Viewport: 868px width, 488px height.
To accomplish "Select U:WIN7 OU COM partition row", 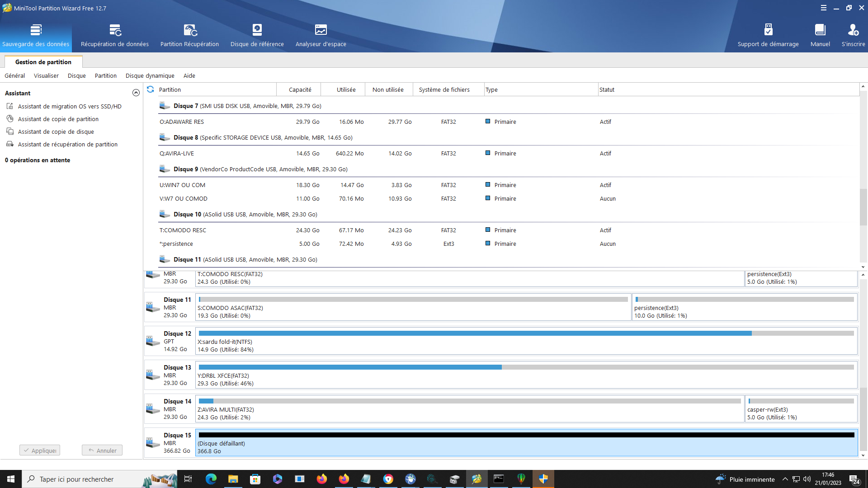I will [x=508, y=185].
